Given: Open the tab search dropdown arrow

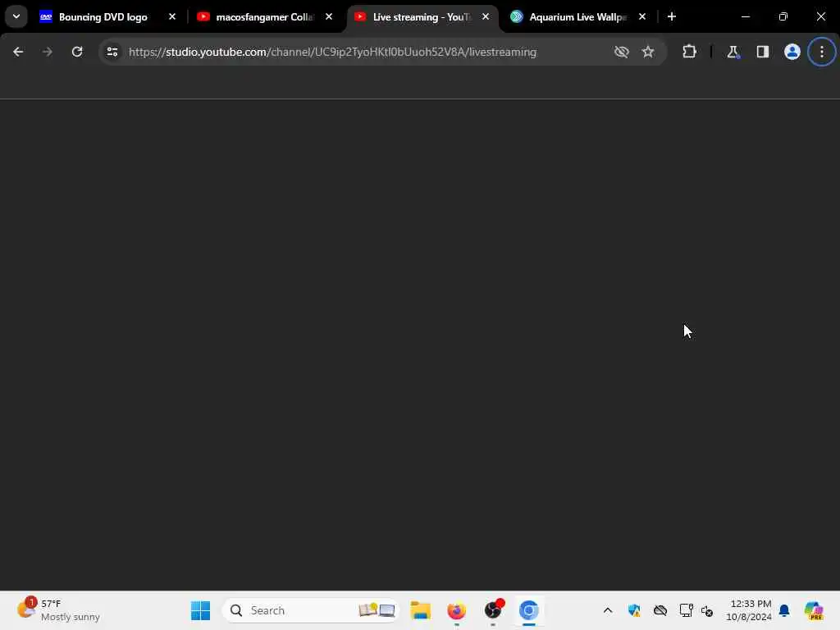Looking at the screenshot, I should [16, 16].
